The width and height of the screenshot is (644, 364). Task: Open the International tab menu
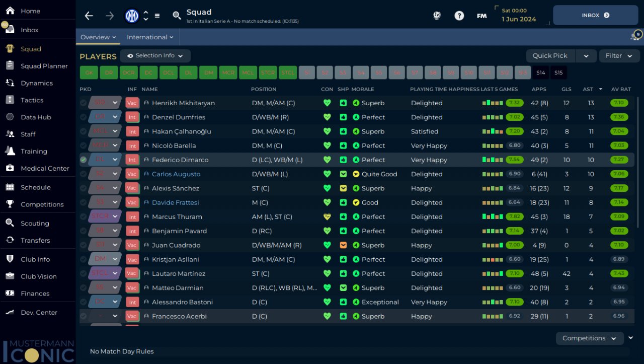pos(150,37)
